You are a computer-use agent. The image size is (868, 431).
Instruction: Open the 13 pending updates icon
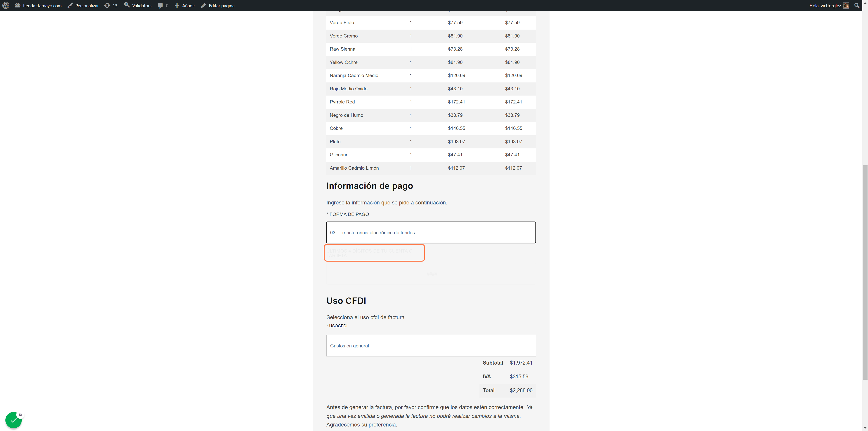point(111,5)
